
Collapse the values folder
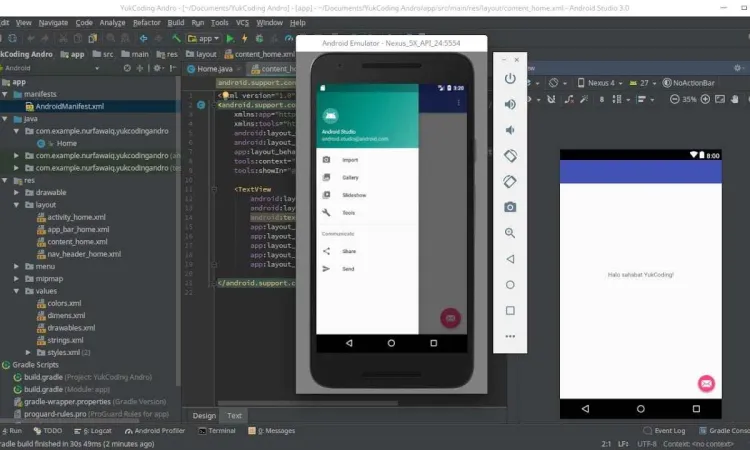[x=16, y=291]
